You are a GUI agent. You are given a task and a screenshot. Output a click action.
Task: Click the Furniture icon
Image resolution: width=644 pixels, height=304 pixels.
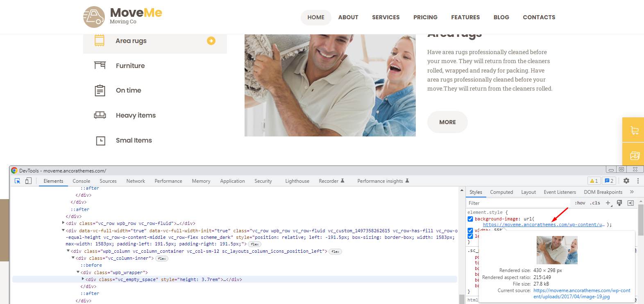pyautogui.click(x=100, y=65)
